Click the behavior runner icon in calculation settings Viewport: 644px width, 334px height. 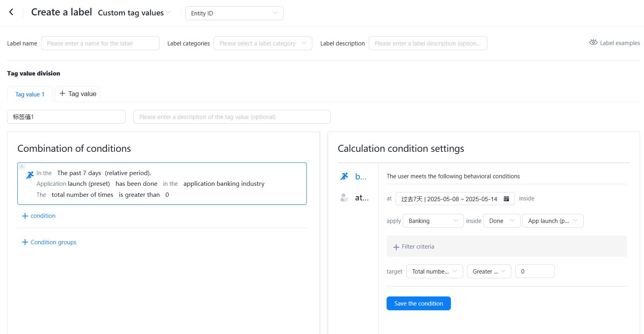(x=344, y=176)
